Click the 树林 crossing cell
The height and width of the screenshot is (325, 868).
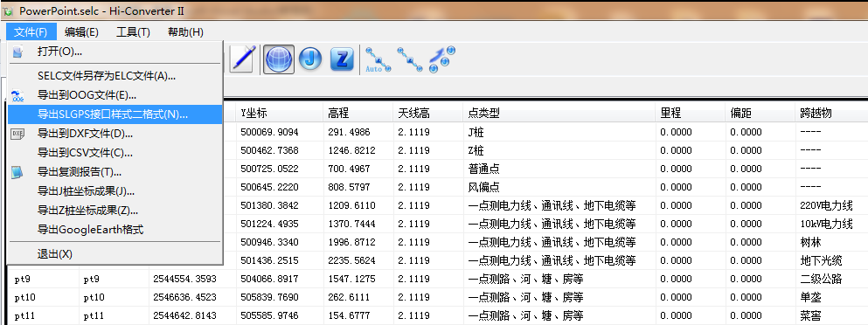point(830,242)
